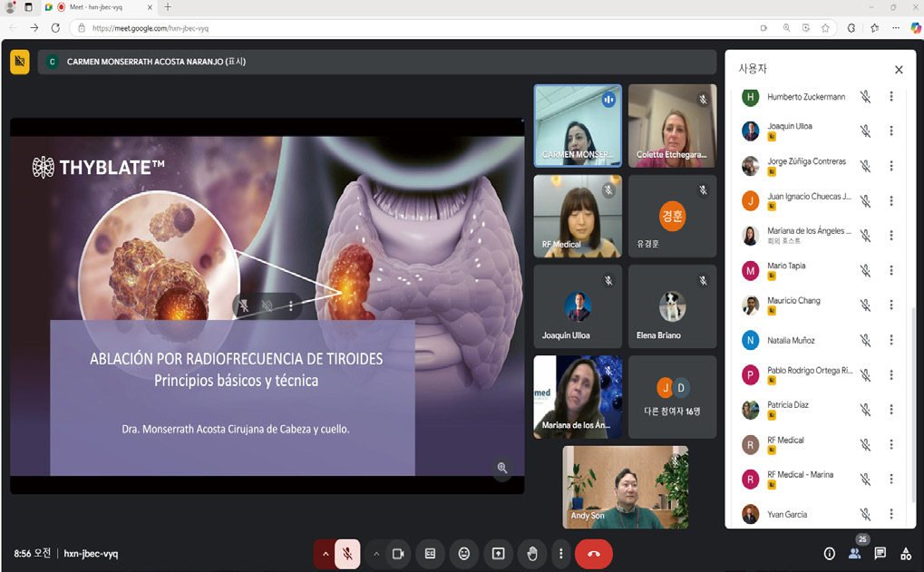Toggle the camera button
The height and width of the screenshot is (572, 924).
(x=398, y=554)
